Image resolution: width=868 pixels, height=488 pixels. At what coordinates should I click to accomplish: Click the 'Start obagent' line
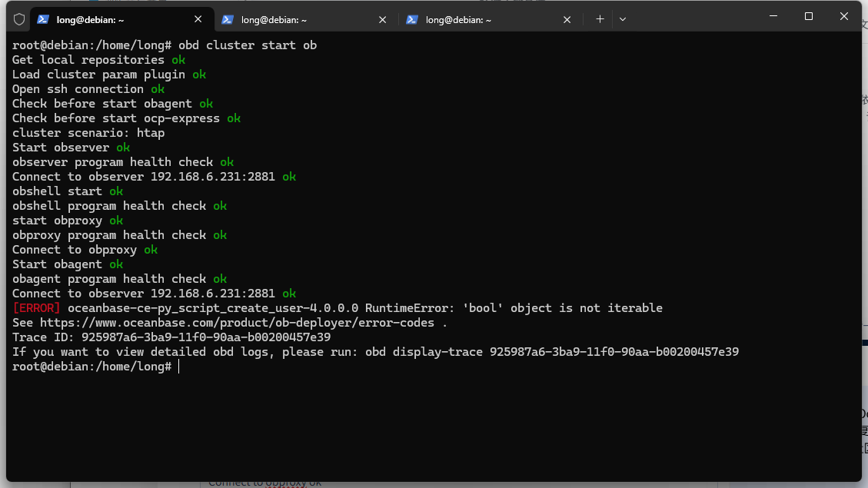tap(68, 264)
